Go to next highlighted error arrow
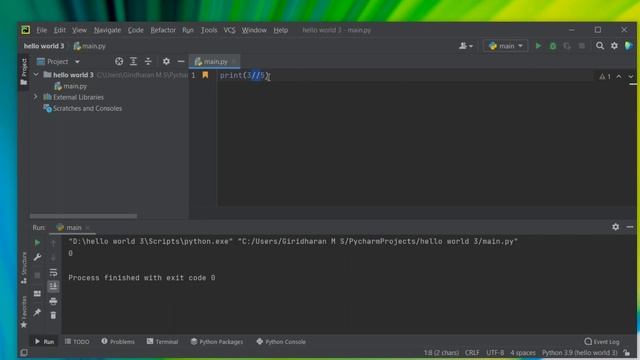This screenshot has width=640, height=360. [x=631, y=76]
